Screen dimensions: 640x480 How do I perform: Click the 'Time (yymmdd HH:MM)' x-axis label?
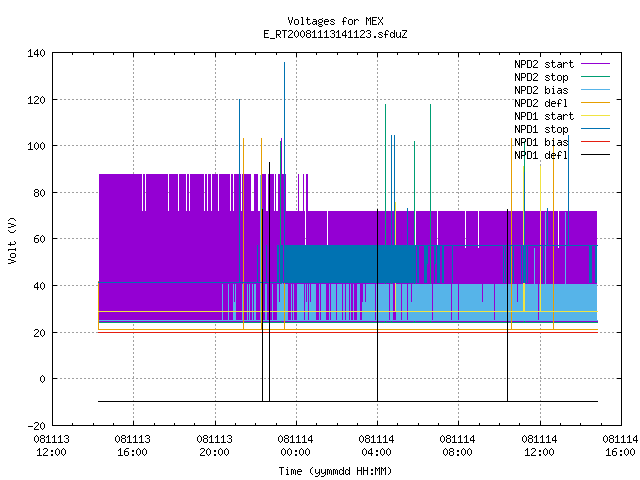click(x=335, y=471)
